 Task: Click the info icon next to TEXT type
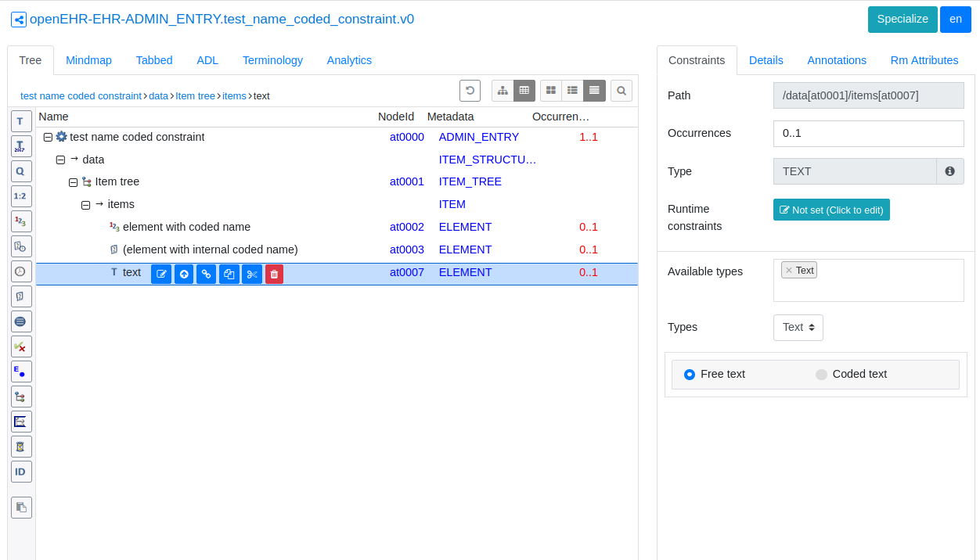(949, 171)
